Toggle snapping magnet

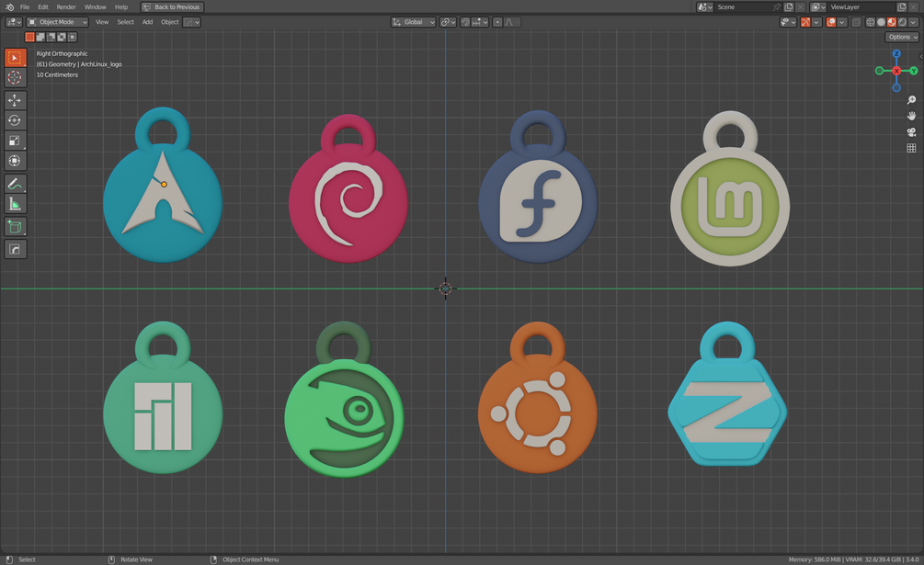tap(465, 22)
